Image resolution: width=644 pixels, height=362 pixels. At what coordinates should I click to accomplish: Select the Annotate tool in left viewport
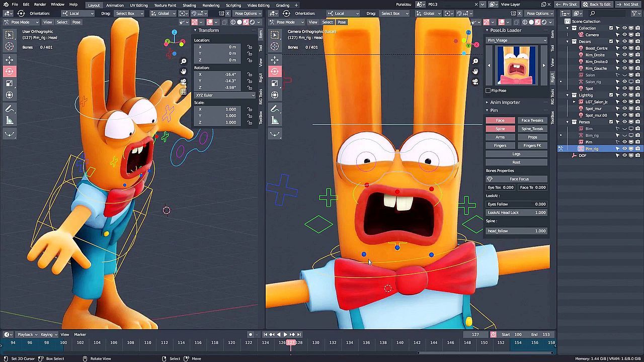click(x=9, y=109)
